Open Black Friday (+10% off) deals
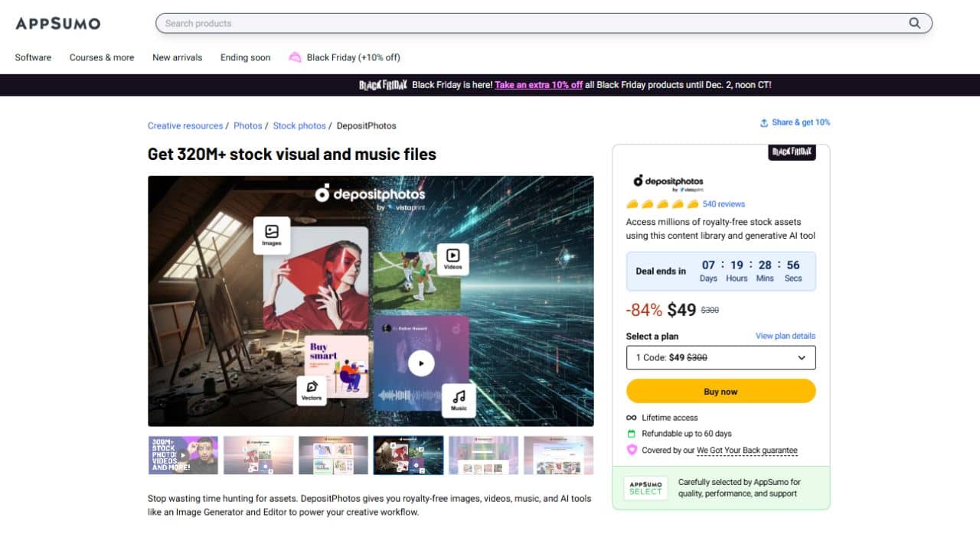The height and width of the screenshot is (550, 980). pyautogui.click(x=353, y=57)
